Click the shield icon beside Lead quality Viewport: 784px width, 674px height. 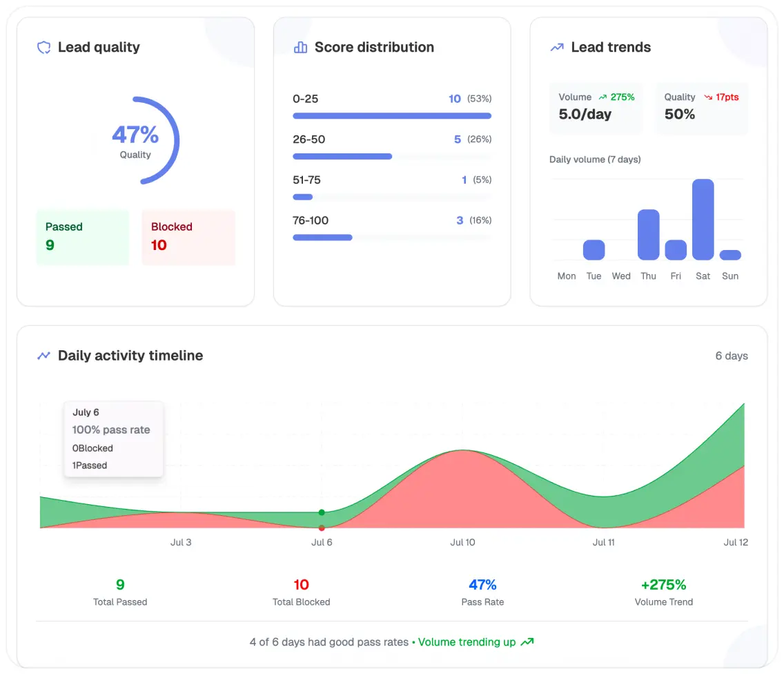(44, 48)
